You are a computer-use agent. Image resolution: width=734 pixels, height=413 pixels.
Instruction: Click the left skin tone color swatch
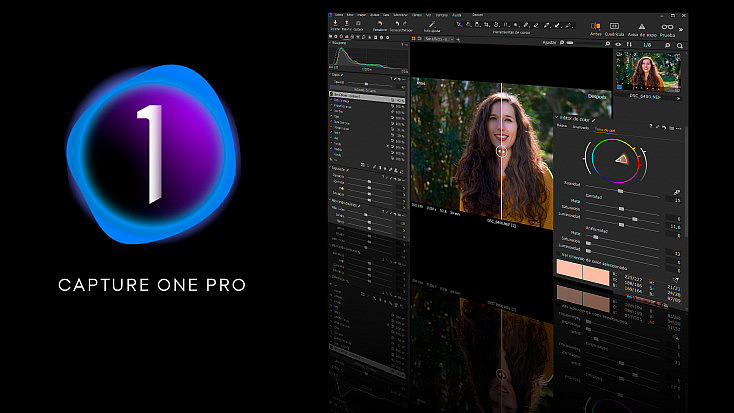pos(569,270)
